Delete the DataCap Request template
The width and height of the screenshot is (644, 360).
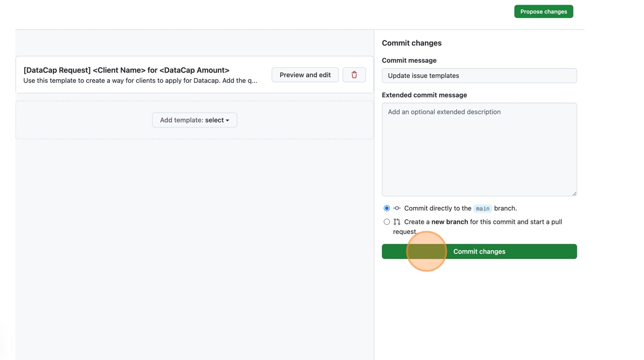pos(354,75)
